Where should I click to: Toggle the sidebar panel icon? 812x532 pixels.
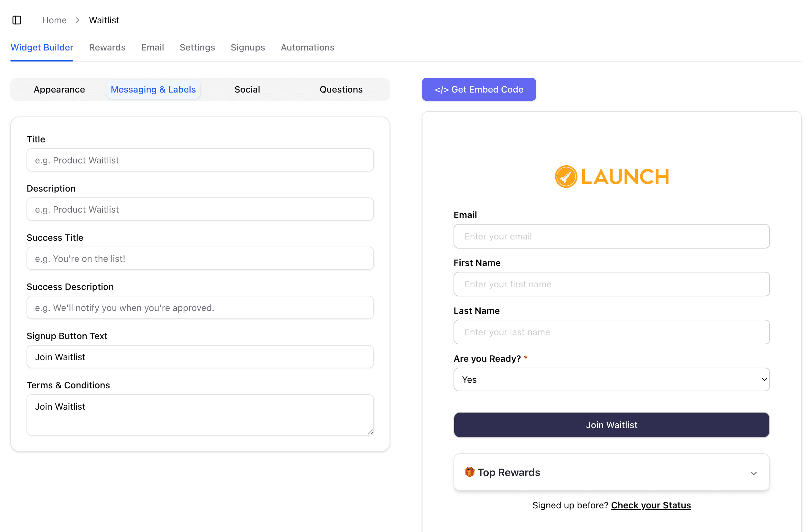point(17,20)
